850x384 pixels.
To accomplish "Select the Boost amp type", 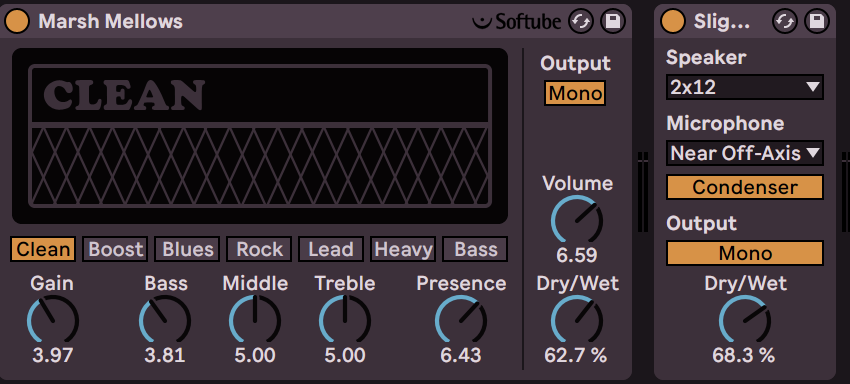I will click(x=115, y=249).
